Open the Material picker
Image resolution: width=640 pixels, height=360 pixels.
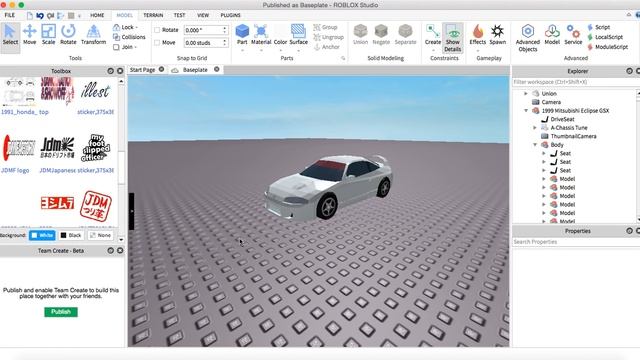(261, 35)
